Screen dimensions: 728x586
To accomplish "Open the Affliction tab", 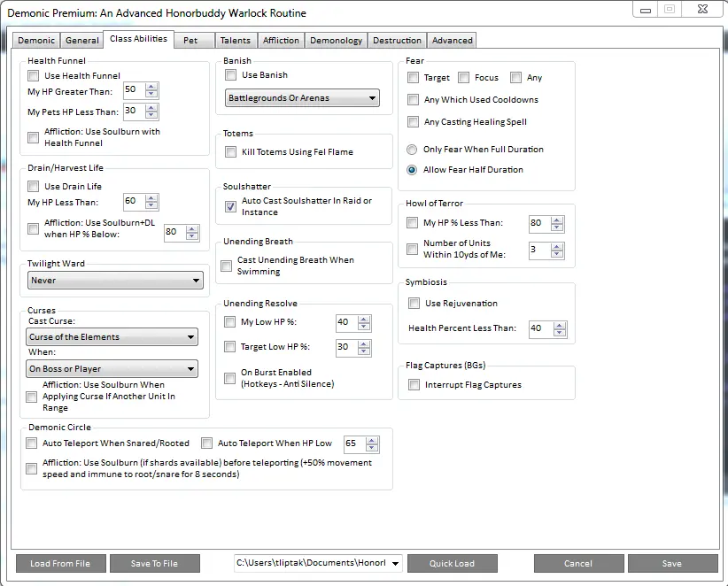I will (x=281, y=41).
